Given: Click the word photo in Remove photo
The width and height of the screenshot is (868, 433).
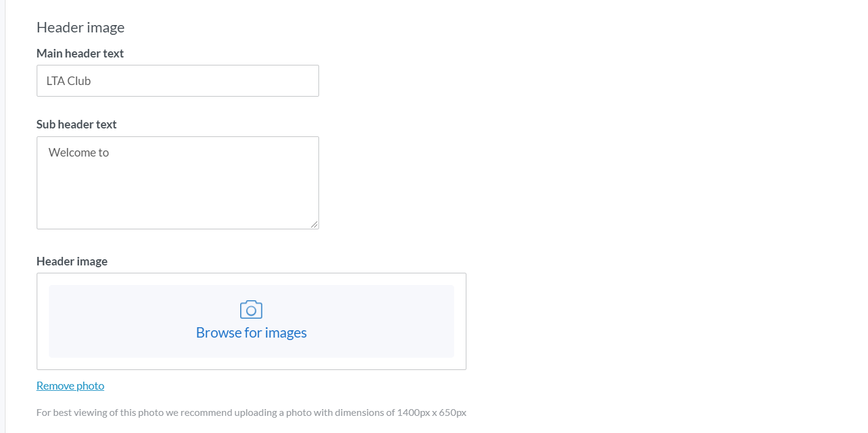Looking at the screenshot, I should pyautogui.click(x=90, y=386).
